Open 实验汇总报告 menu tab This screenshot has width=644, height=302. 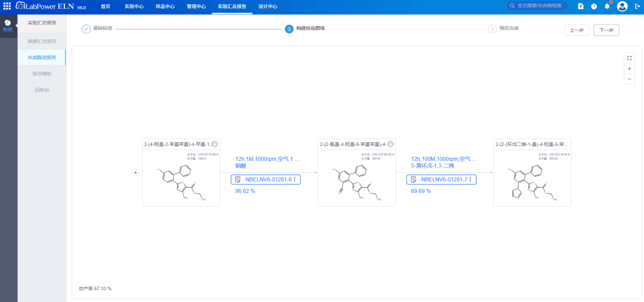(x=232, y=7)
